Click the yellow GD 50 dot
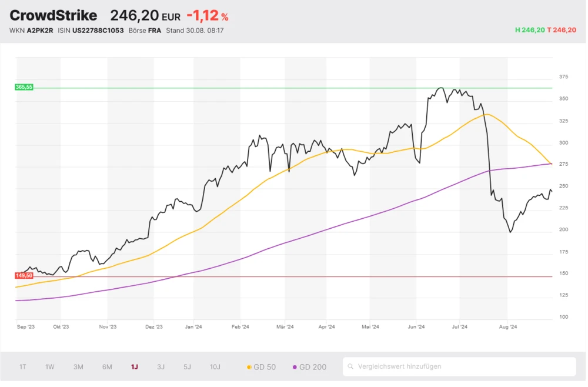 point(249,367)
